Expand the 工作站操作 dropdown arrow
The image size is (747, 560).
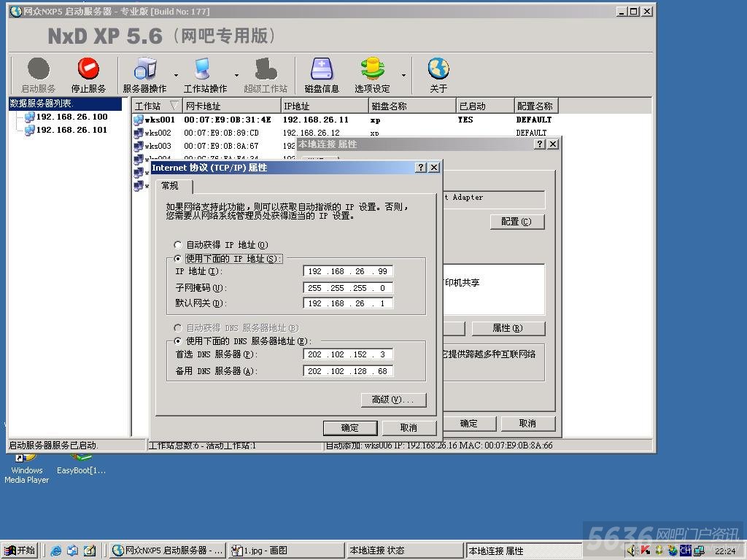pyautogui.click(x=236, y=75)
